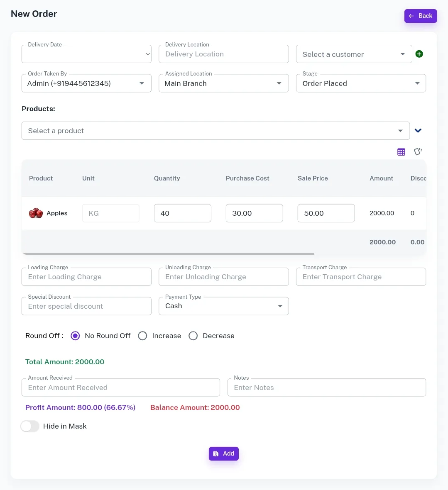
Task: Click the Unit column header
Action: pos(88,178)
